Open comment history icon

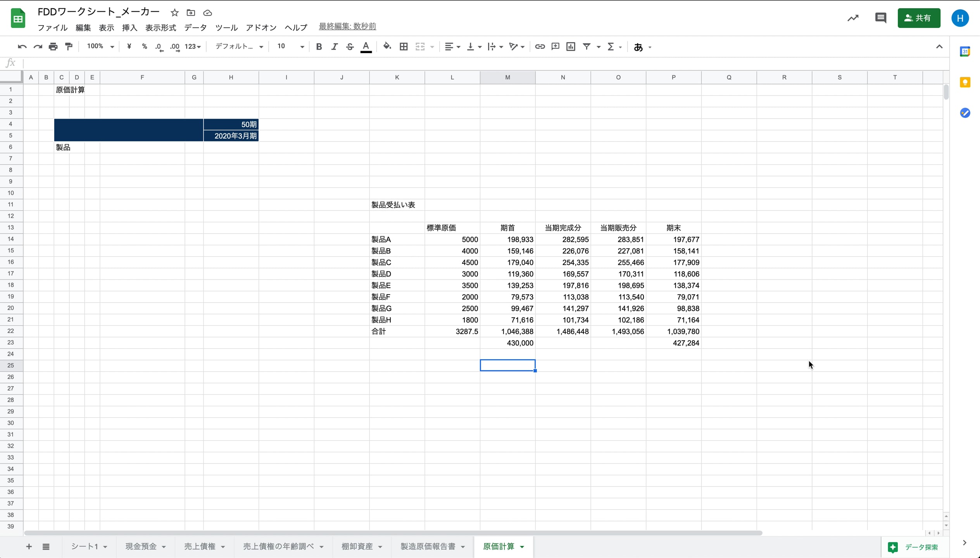click(880, 18)
